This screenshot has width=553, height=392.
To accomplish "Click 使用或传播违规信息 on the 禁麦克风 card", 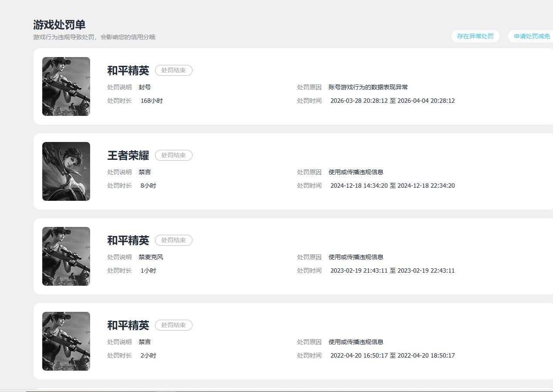I will 356,257.
